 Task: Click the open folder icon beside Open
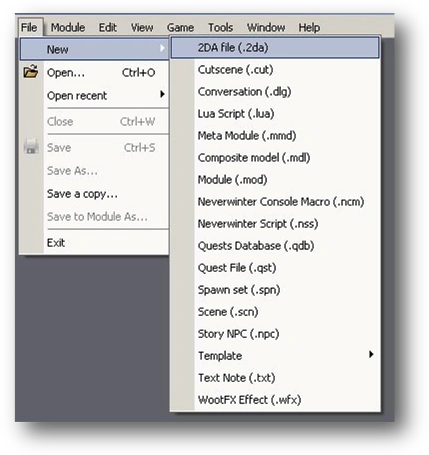point(31,72)
